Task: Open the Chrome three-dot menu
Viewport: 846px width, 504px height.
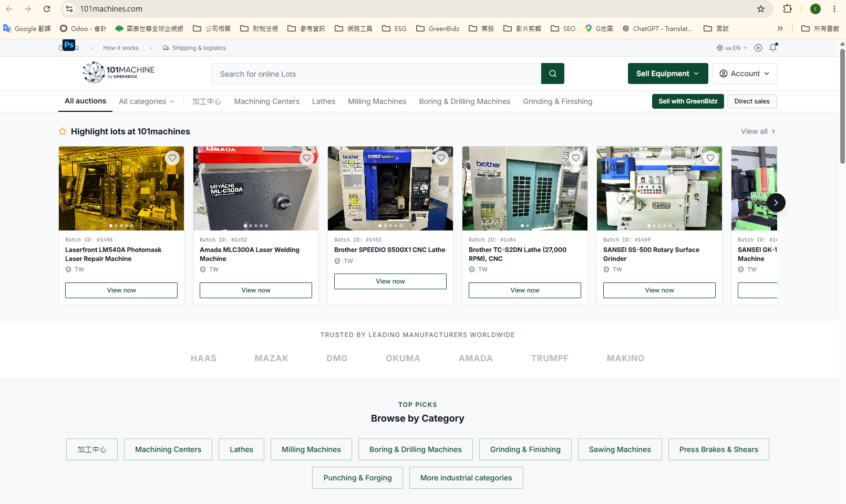Action: click(x=834, y=9)
